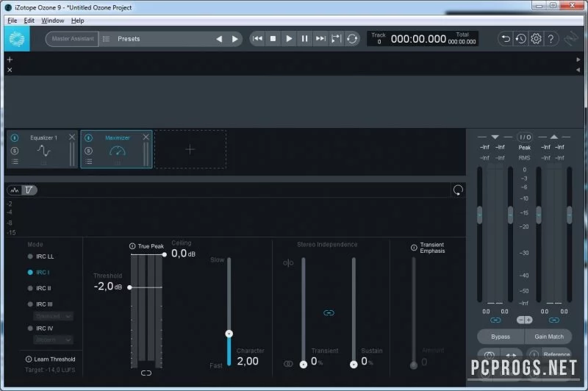
Task: Click the Gain Match button
Action: coord(549,337)
